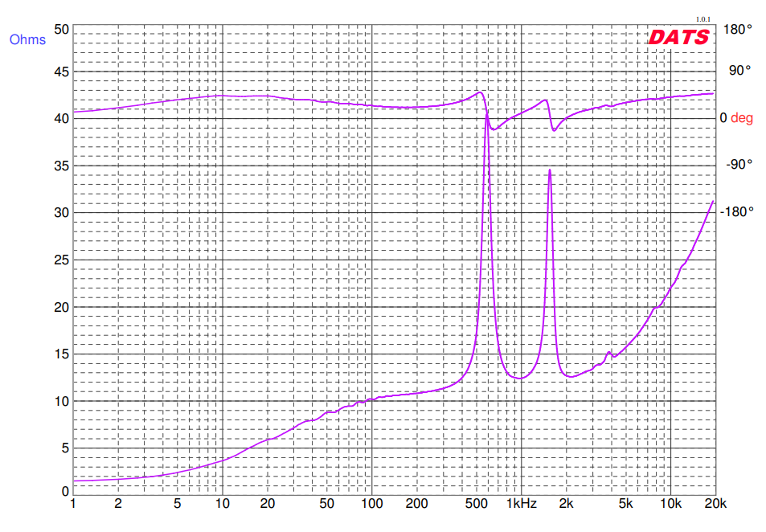Click the 180° phase axis label
Image resolution: width=766 pixels, height=532 pixels.
[x=739, y=29]
